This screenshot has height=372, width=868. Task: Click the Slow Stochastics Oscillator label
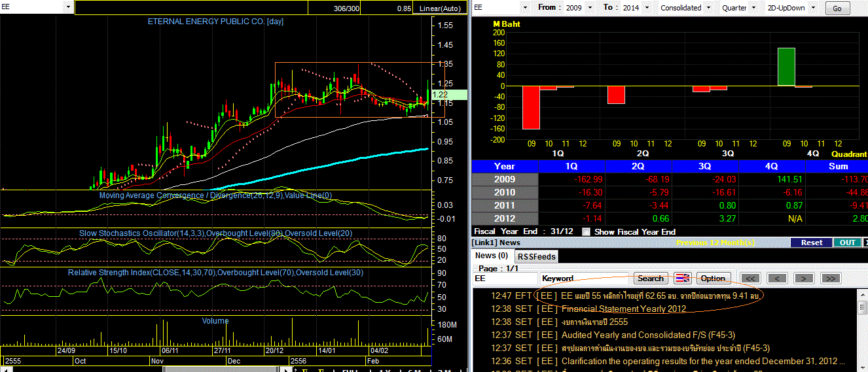click(215, 233)
